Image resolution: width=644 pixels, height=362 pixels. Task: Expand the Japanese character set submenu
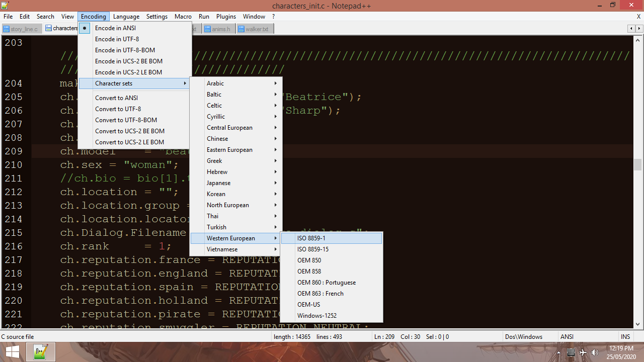coord(236,183)
